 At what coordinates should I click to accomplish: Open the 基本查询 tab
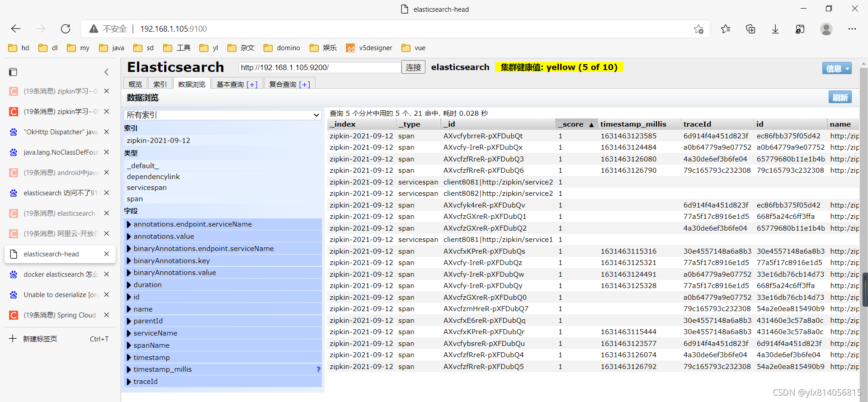(x=237, y=84)
